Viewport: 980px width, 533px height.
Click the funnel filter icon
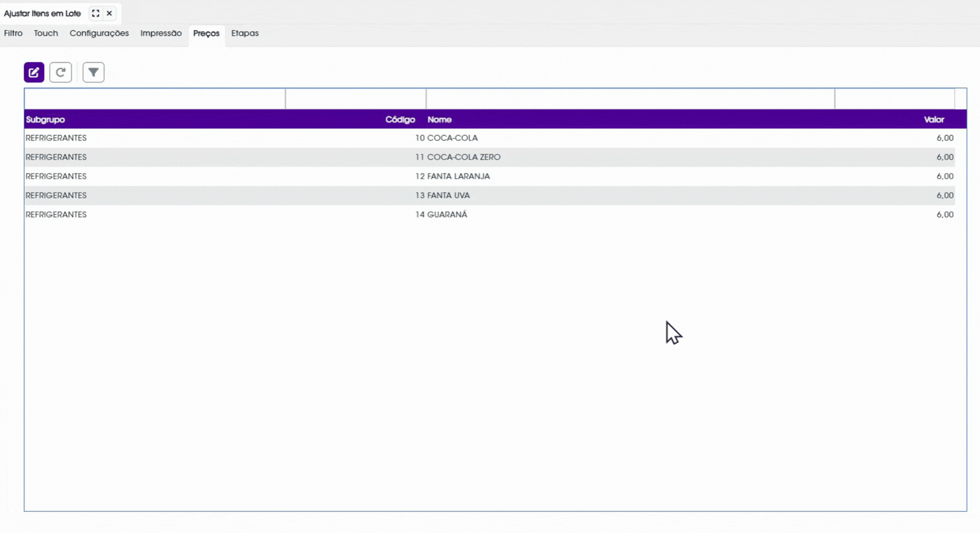[x=93, y=72]
